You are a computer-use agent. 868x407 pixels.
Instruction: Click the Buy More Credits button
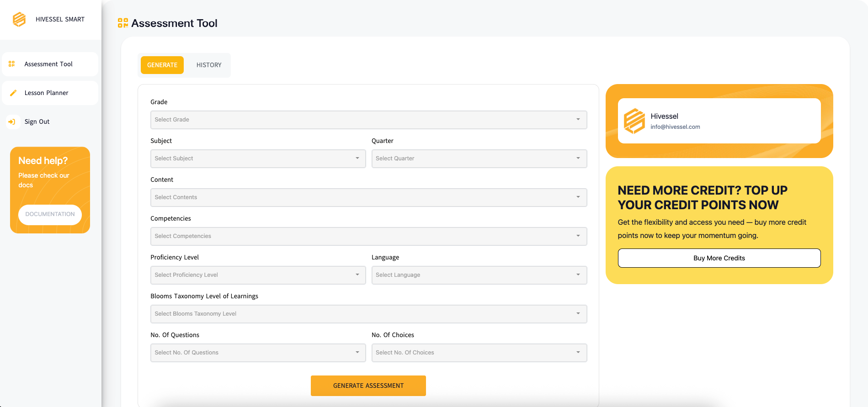click(x=719, y=258)
